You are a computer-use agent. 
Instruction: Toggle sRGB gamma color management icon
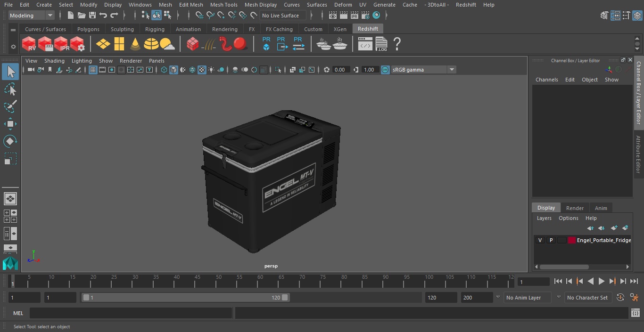385,70
